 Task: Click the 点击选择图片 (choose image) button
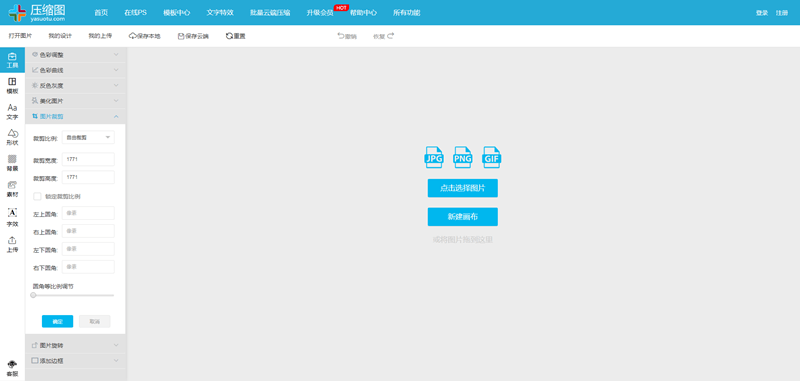click(x=463, y=188)
